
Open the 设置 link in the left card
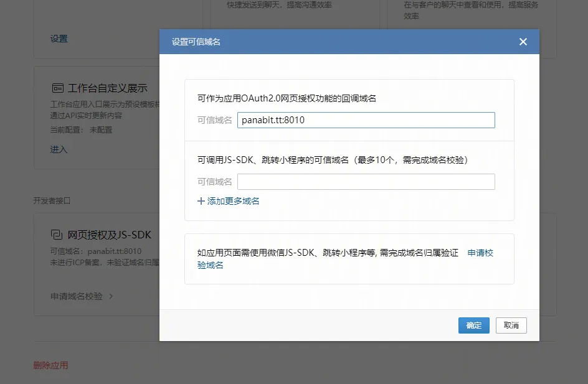(x=59, y=39)
